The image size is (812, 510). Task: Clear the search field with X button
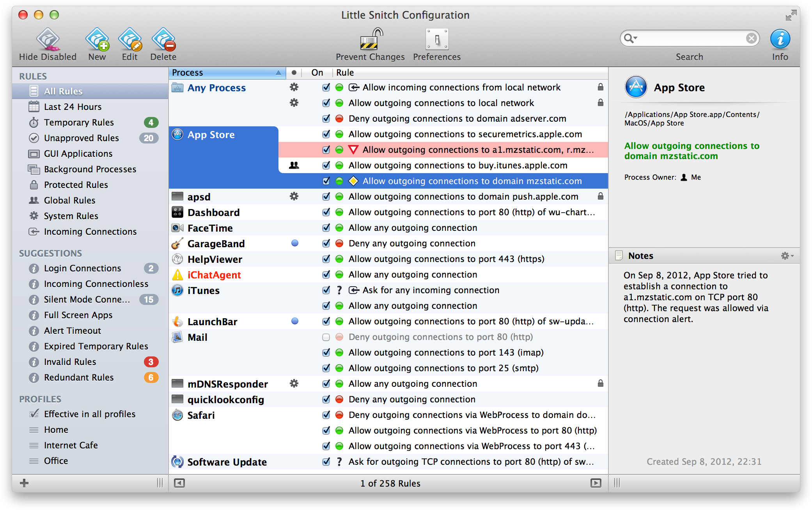tap(751, 38)
